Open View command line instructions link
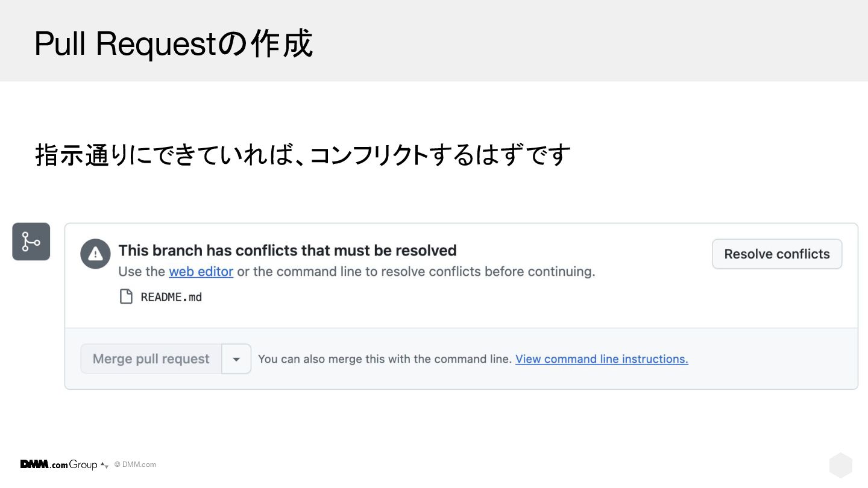The height and width of the screenshot is (488, 868). click(602, 359)
